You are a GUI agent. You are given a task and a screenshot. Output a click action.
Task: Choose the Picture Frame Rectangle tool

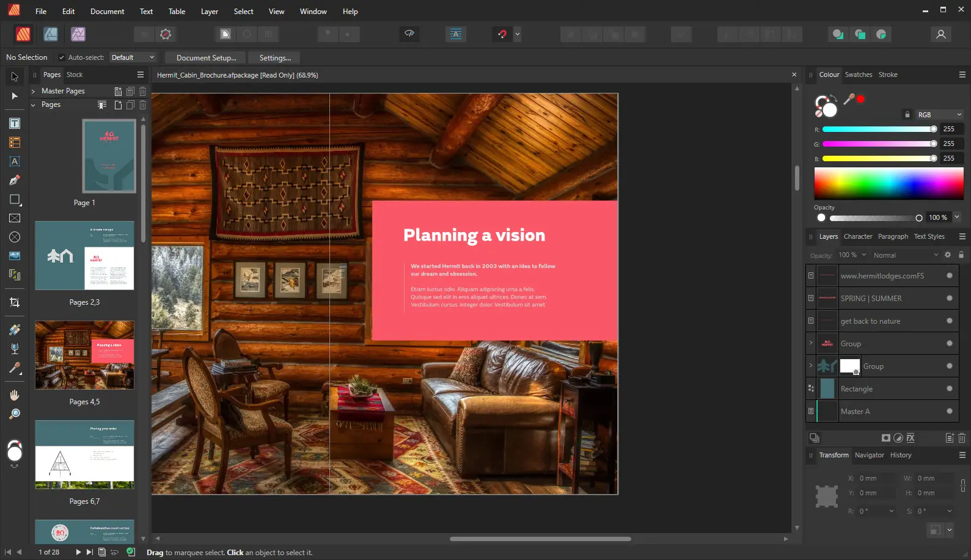pos(15,218)
